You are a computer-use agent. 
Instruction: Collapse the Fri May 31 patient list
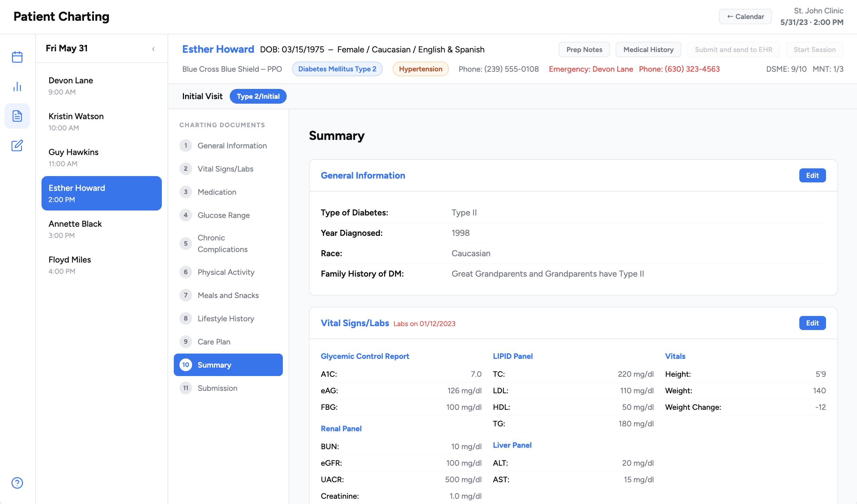(153, 49)
